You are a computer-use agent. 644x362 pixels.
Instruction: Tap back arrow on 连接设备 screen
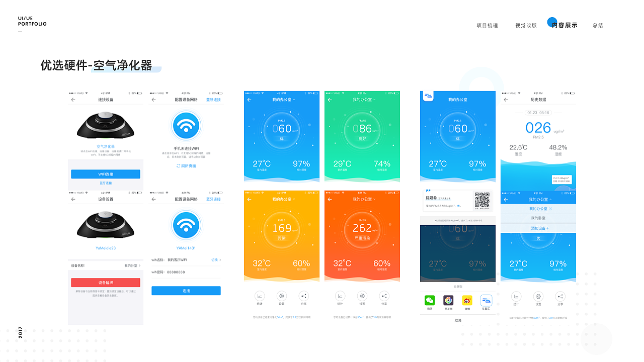tap(73, 100)
